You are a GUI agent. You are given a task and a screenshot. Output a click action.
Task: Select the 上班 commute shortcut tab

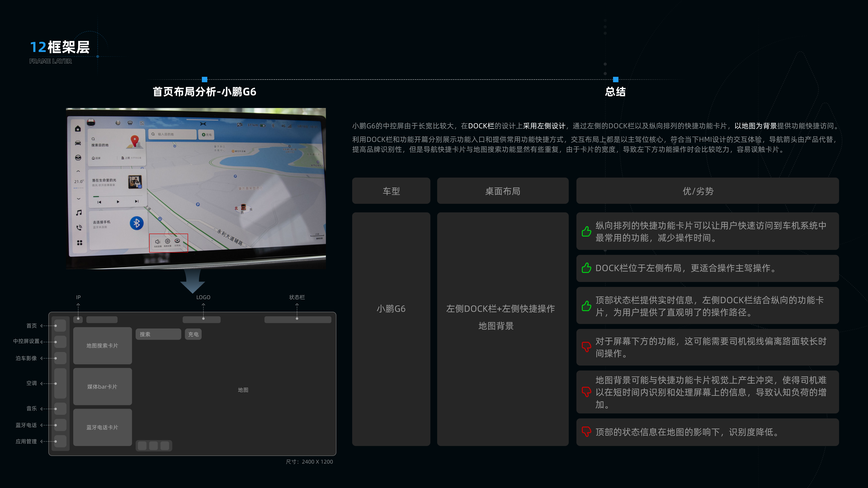128,158
